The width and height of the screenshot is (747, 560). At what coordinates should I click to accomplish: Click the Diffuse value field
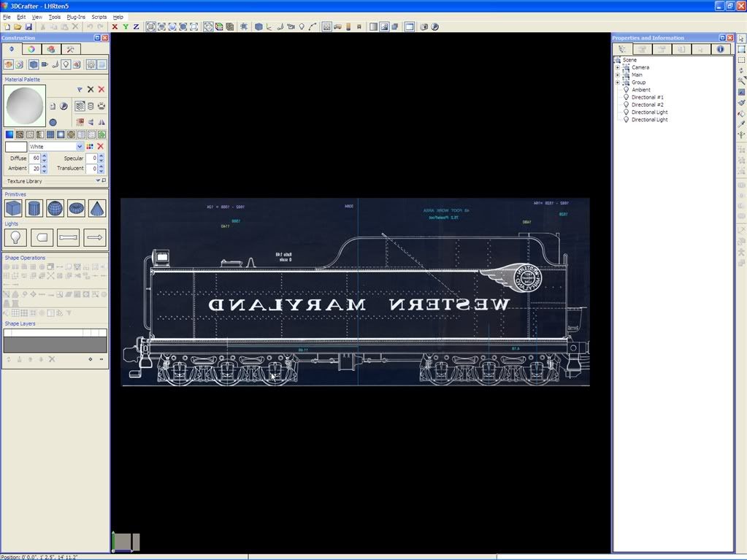pos(35,158)
